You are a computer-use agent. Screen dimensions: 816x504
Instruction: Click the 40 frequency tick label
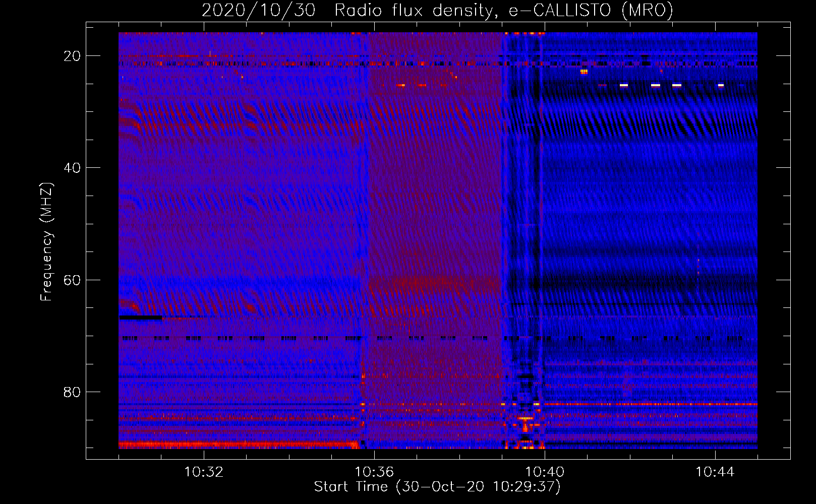coord(72,168)
